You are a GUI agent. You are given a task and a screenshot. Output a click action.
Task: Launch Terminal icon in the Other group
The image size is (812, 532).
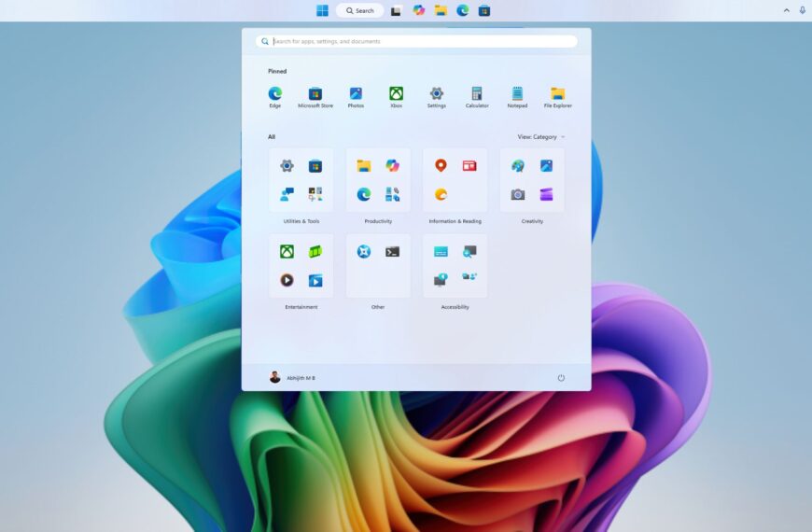pos(393,252)
